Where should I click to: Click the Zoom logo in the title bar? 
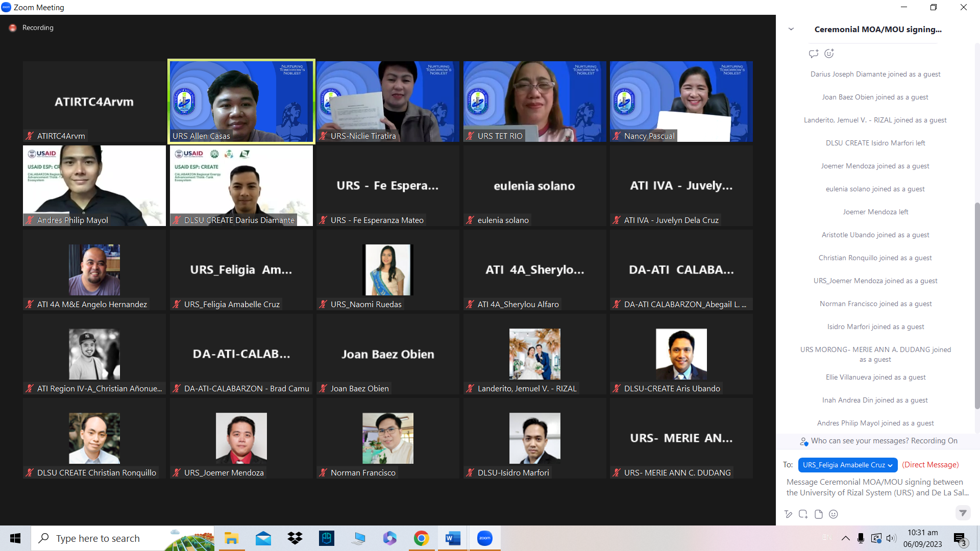[6, 7]
